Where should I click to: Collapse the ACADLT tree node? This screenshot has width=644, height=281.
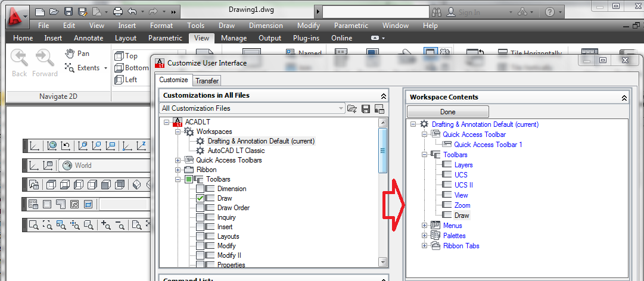coord(166,122)
